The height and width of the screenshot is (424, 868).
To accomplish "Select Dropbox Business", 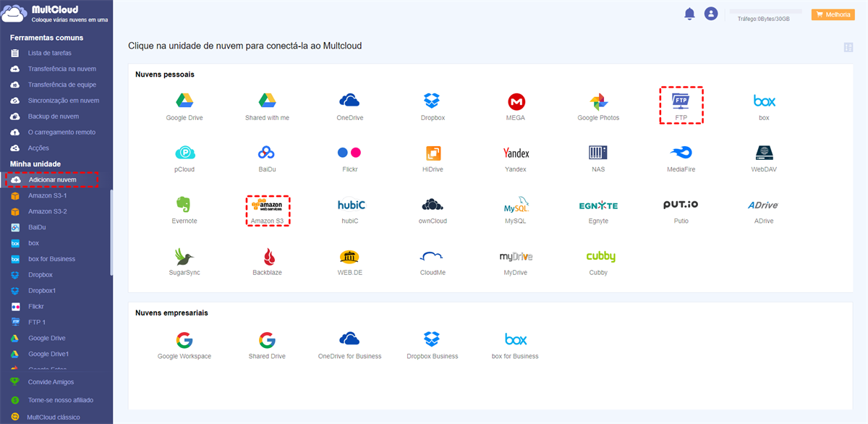I will (432, 339).
